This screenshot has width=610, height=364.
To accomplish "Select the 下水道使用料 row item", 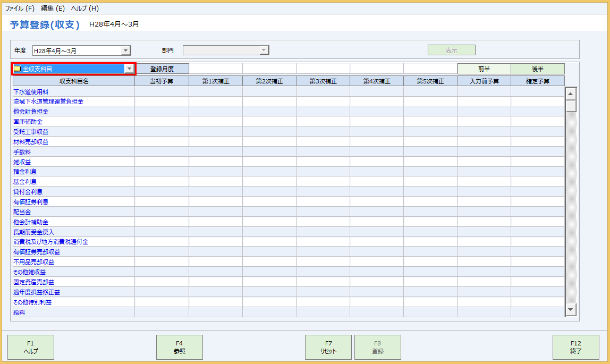I will pos(31,91).
